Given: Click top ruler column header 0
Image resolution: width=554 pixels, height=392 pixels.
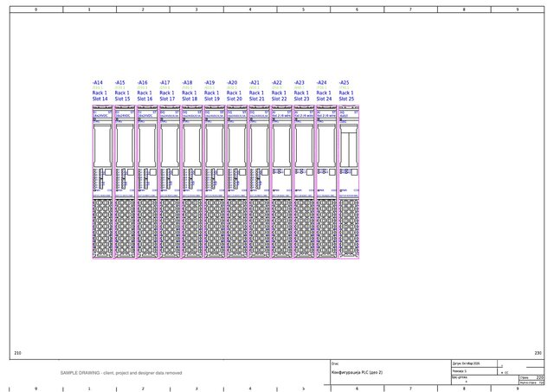Looking at the screenshot, I should click(x=36, y=10).
